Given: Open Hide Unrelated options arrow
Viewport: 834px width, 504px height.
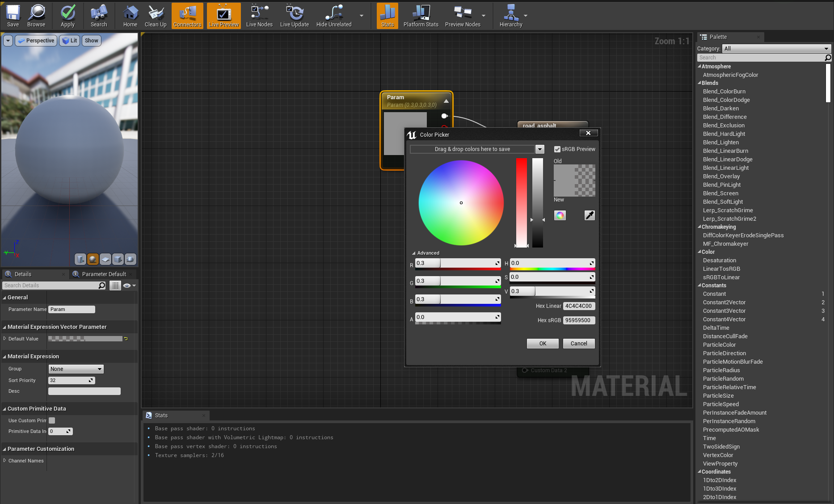Looking at the screenshot, I should click(x=362, y=16).
